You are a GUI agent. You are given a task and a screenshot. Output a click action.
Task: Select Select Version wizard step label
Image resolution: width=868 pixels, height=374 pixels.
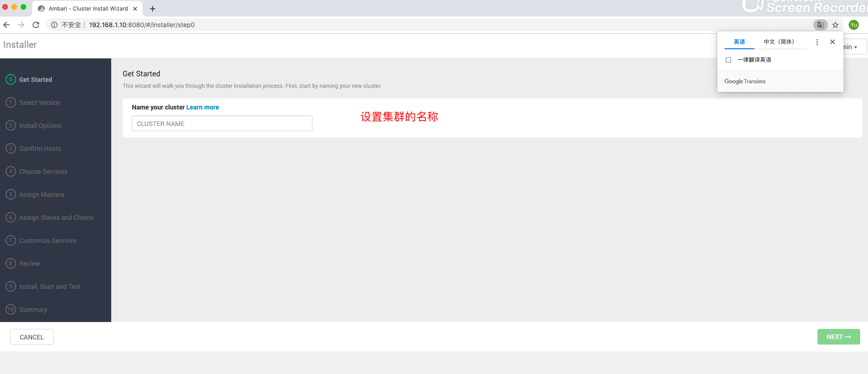pos(40,103)
